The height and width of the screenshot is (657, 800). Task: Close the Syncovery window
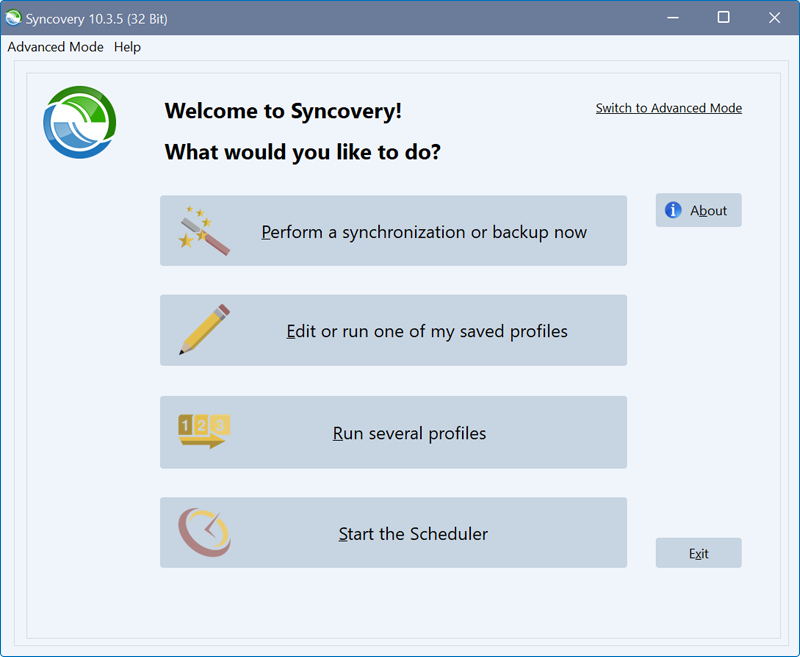tap(774, 18)
